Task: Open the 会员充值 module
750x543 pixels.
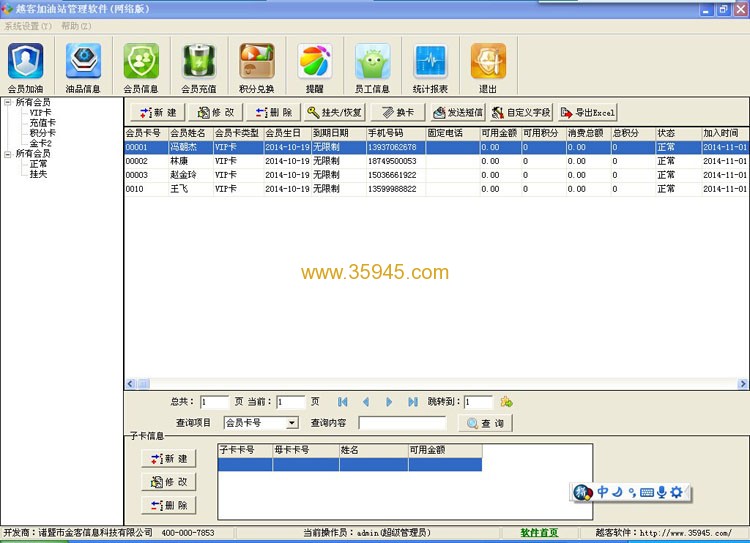Action: point(199,67)
